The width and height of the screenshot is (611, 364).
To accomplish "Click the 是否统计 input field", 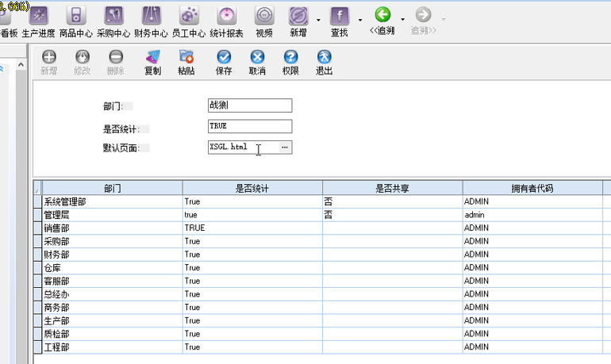I will pos(250,126).
